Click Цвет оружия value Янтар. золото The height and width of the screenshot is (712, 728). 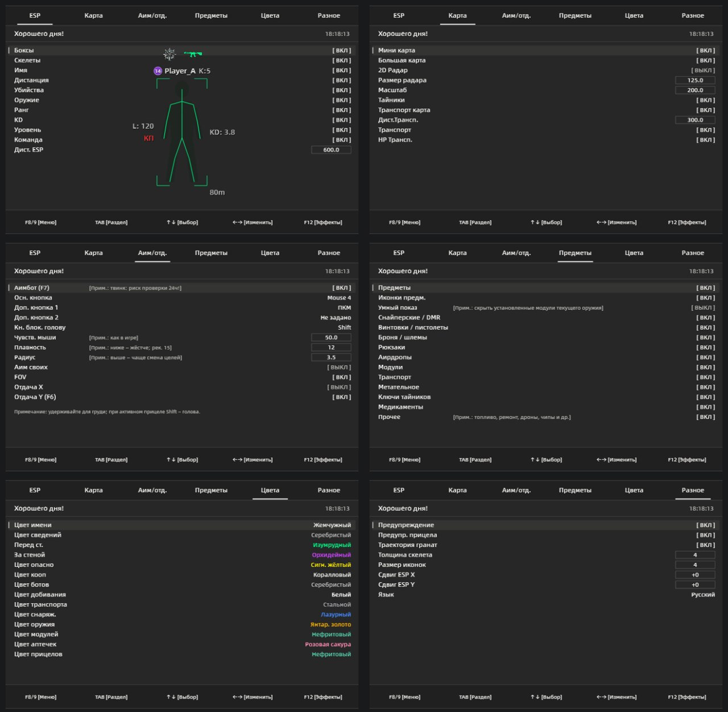click(x=330, y=625)
